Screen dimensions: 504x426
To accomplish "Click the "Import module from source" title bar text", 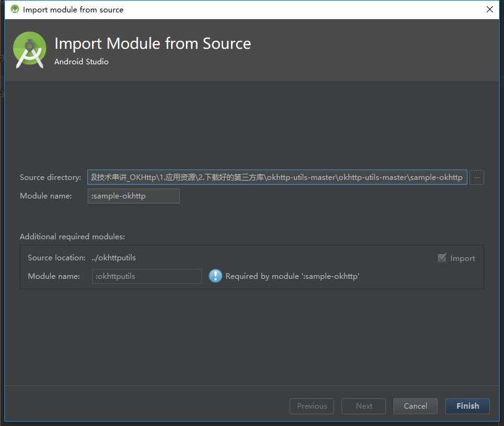I will click(x=73, y=9).
